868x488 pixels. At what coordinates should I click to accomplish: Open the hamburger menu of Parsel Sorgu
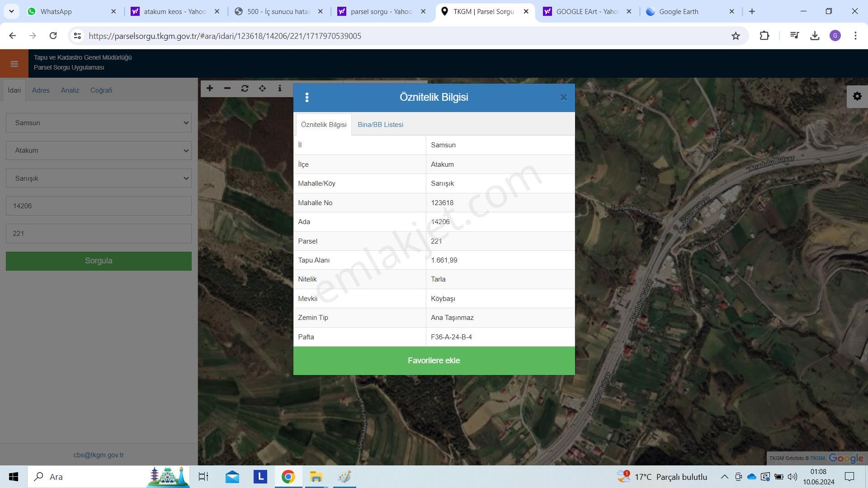14,63
